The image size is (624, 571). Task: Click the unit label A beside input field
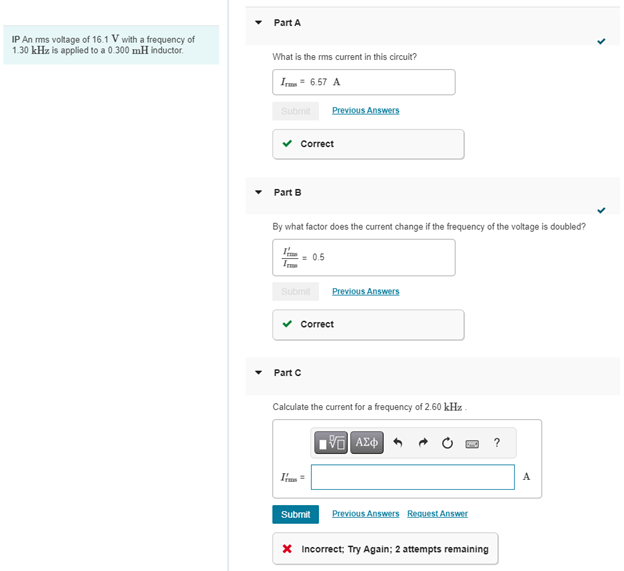pyautogui.click(x=526, y=476)
